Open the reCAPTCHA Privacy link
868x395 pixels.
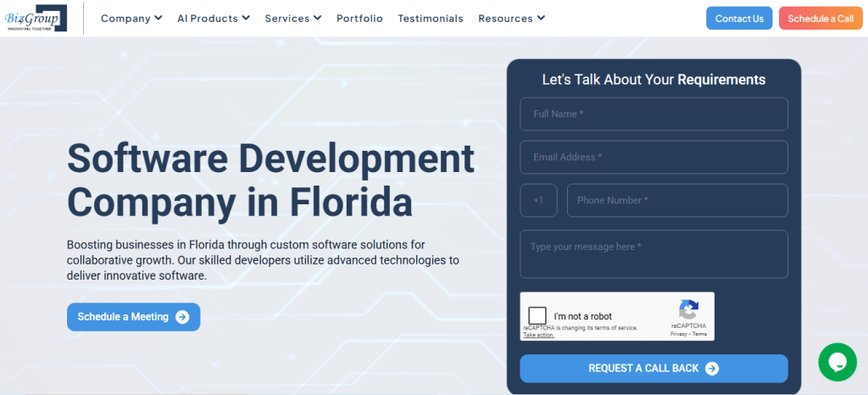pos(678,334)
